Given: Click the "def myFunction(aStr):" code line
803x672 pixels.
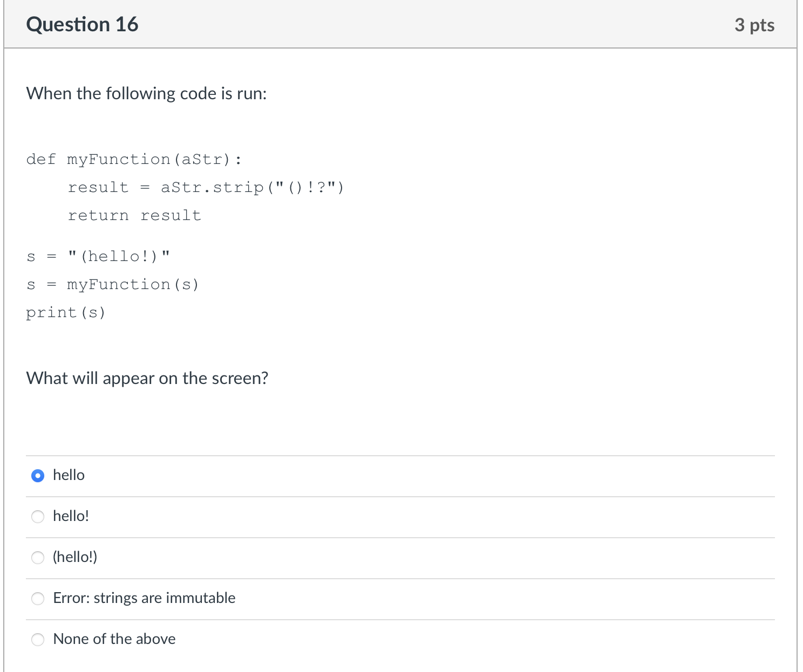Looking at the screenshot, I should (x=134, y=160).
